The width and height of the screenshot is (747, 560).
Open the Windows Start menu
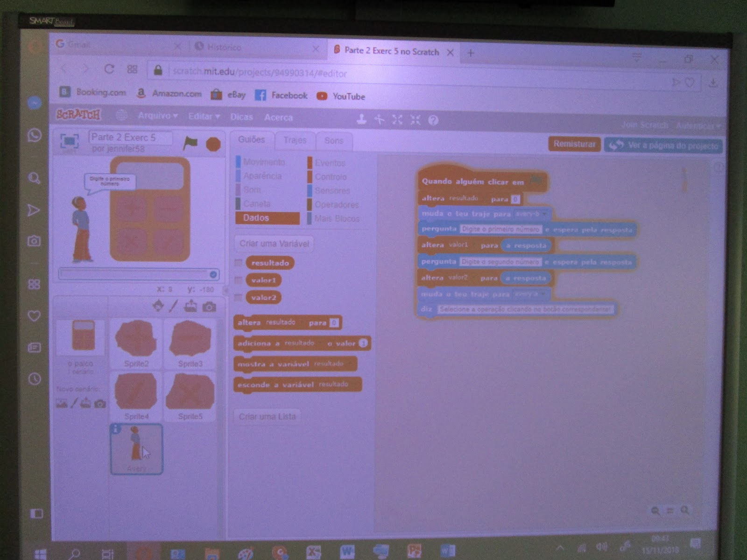coord(40,554)
